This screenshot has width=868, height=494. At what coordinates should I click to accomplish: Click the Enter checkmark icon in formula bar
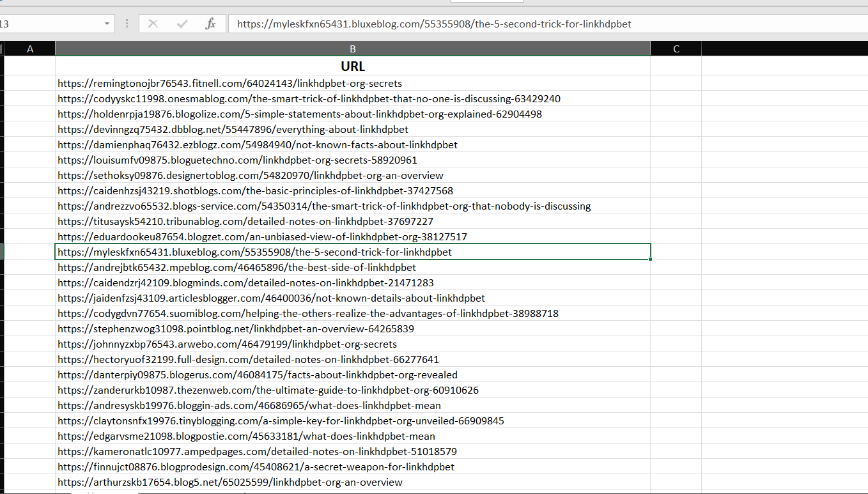click(182, 24)
